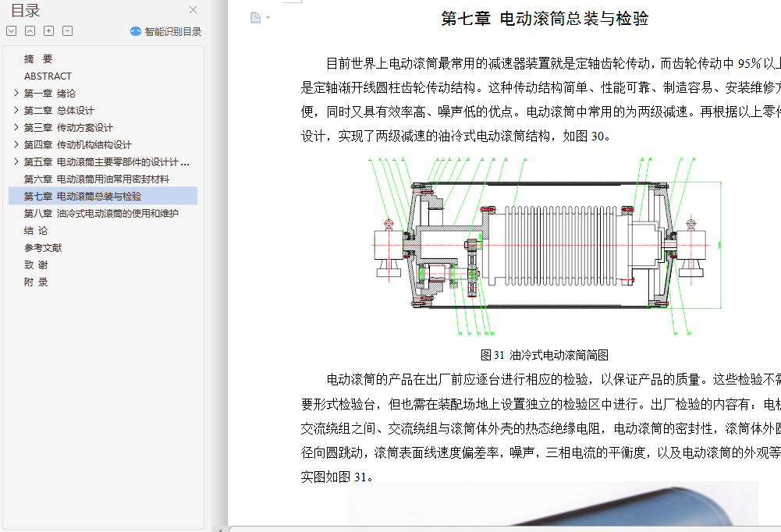
Task: Go to the ABSTRACT entry
Action: tap(48, 76)
